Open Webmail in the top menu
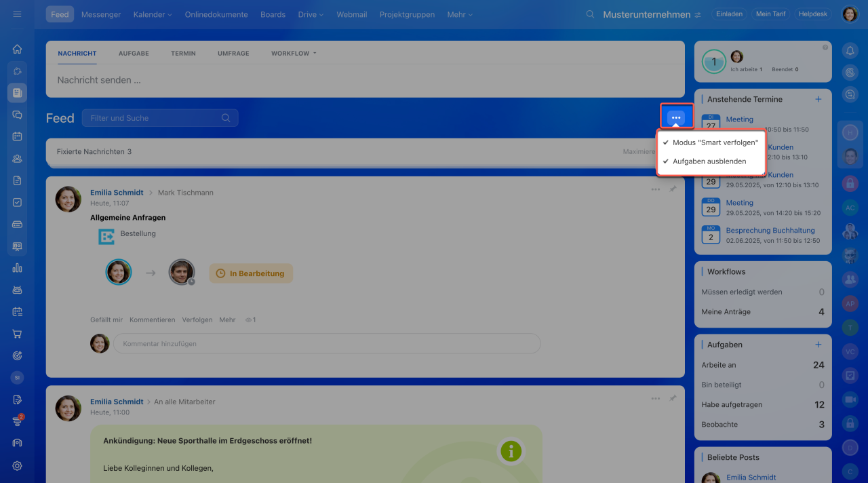The height and width of the screenshot is (483, 868). 352,14
